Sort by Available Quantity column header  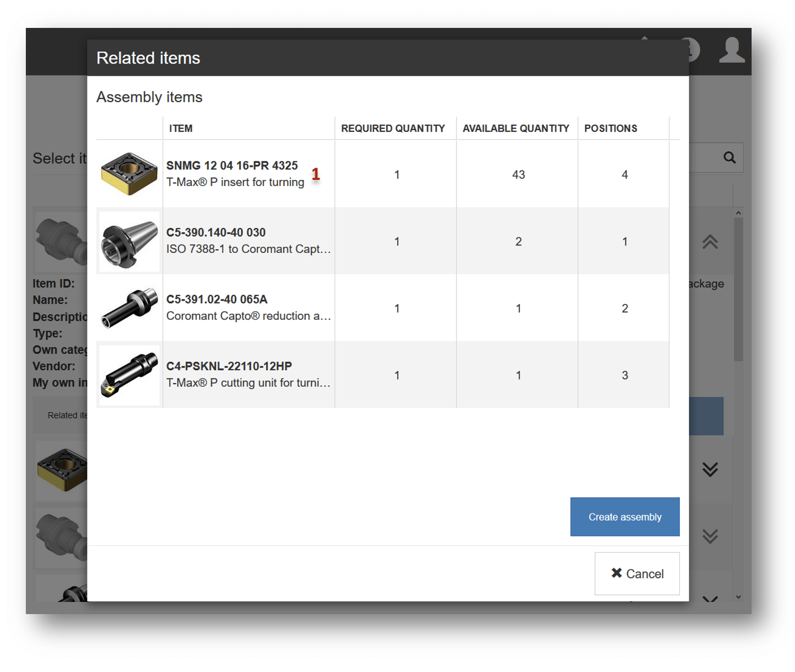(515, 128)
